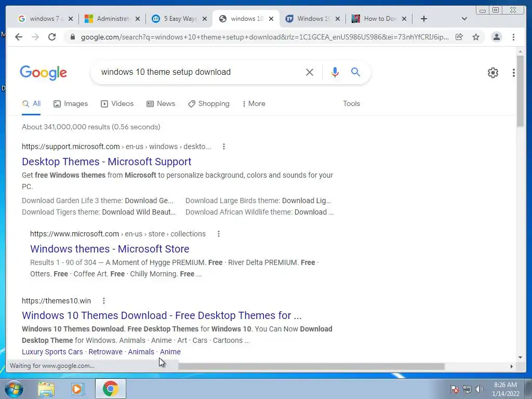Switch to News results
532x399 pixels.
pos(161,104)
